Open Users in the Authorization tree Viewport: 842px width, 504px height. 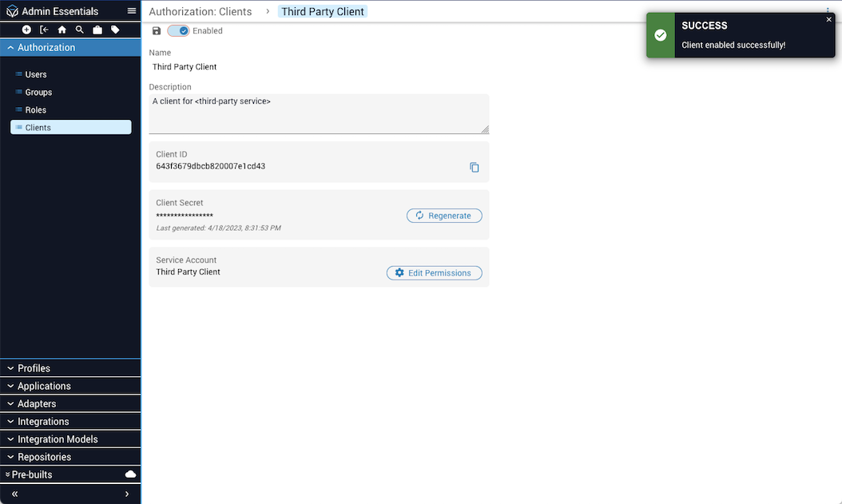(35, 74)
